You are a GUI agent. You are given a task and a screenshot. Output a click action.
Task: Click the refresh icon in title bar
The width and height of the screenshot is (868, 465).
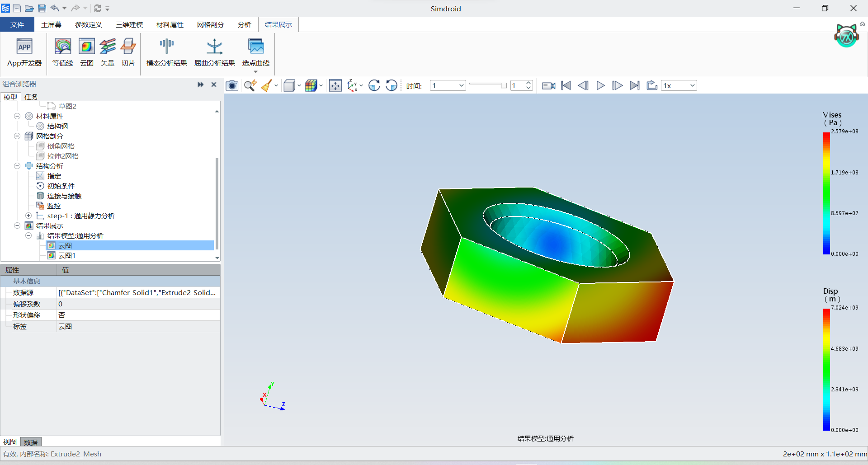pos(98,8)
